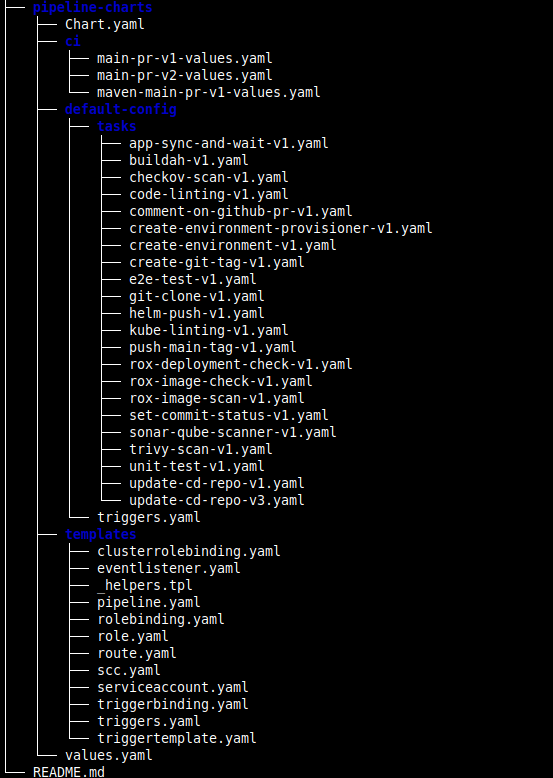Image resolution: width=553 pixels, height=778 pixels.
Task: Click the e2e-test-v1.yaml entry
Action: 192,279
